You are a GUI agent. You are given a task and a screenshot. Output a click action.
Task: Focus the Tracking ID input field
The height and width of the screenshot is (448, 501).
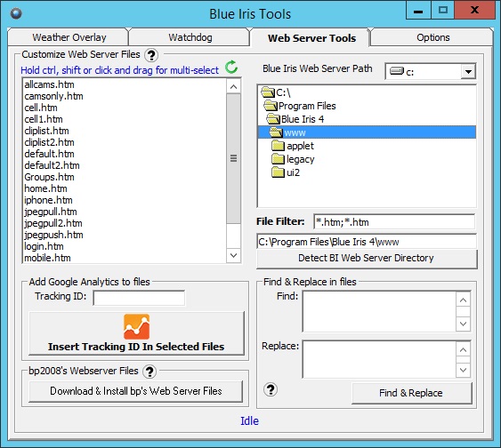pyautogui.click(x=139, y=298)
